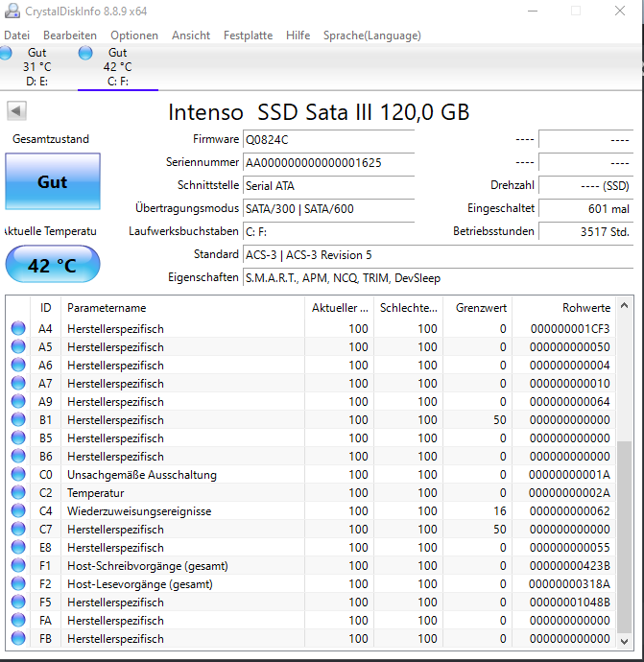Screen dimensions: 644x662
Task: Select the Host-Lesevorgänge (gesamt) parameter name
Action: (140, 584)
